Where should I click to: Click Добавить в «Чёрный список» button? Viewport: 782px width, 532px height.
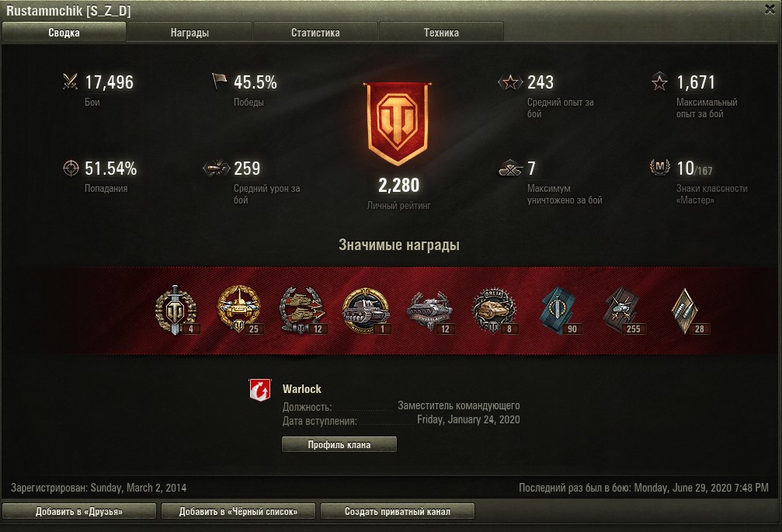click(x=238, y=512)
